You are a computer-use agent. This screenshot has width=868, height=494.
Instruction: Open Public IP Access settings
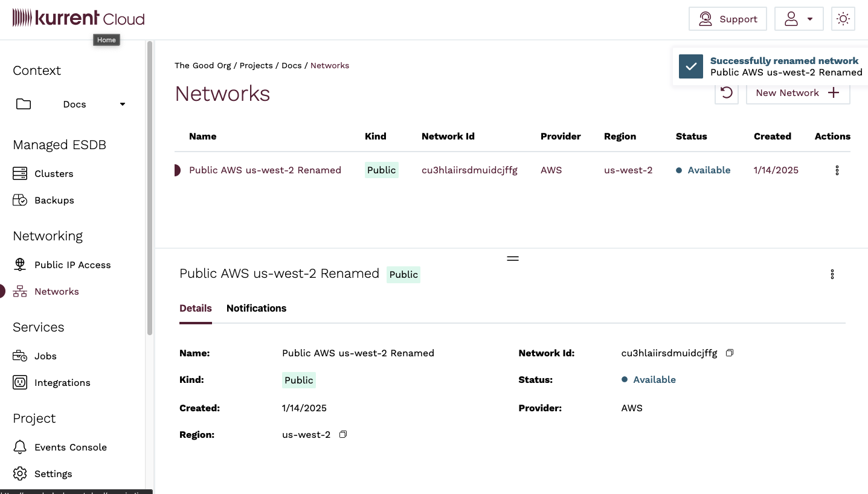pyautogui.click(x=73, y=265)
